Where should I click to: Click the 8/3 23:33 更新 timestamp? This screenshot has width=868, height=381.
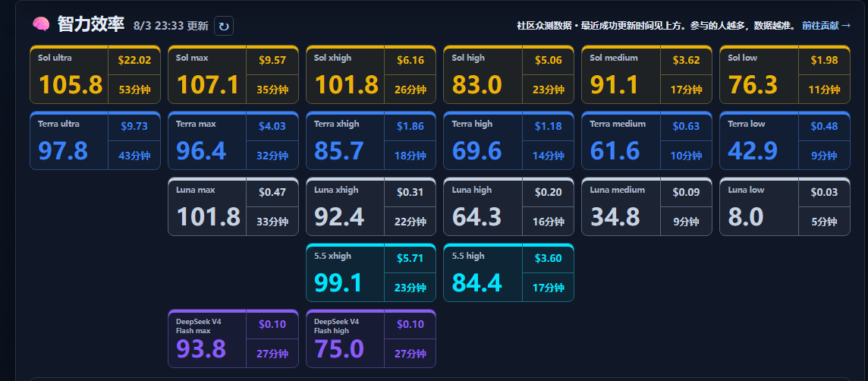(x=171, y=26)
